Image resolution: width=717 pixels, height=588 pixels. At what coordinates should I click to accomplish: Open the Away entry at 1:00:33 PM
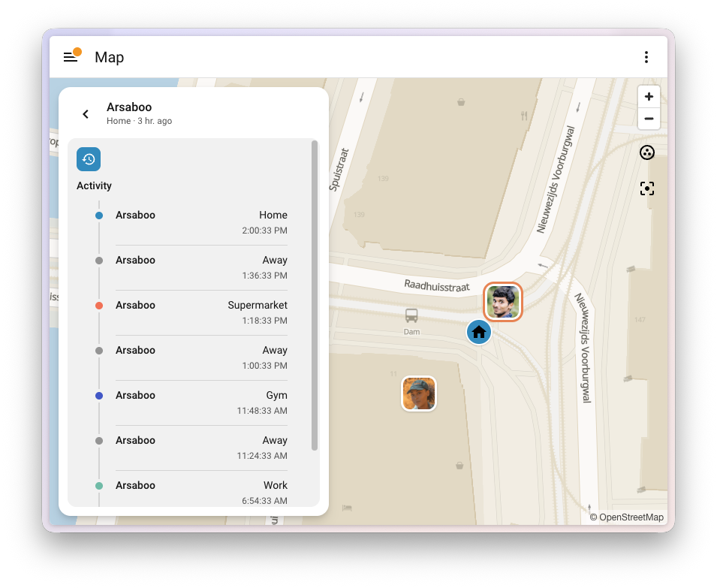pyautogui.click(x=201, y=357)
